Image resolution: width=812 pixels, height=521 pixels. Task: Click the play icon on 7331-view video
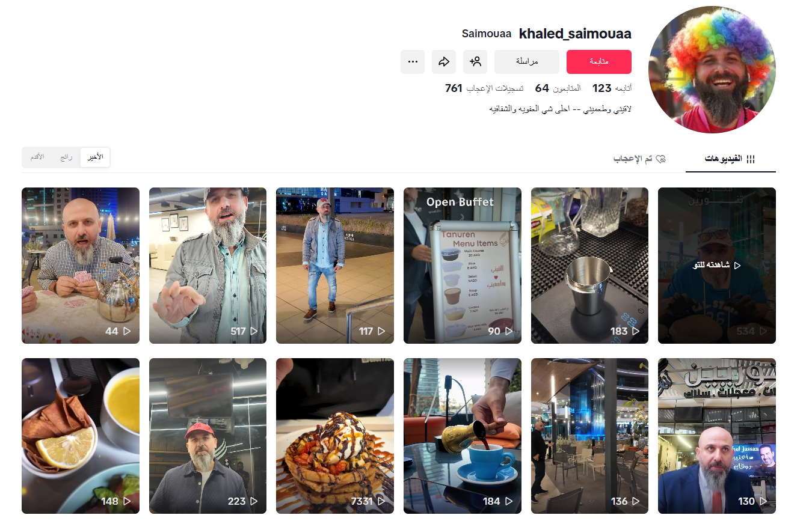[x=381, y=501]
